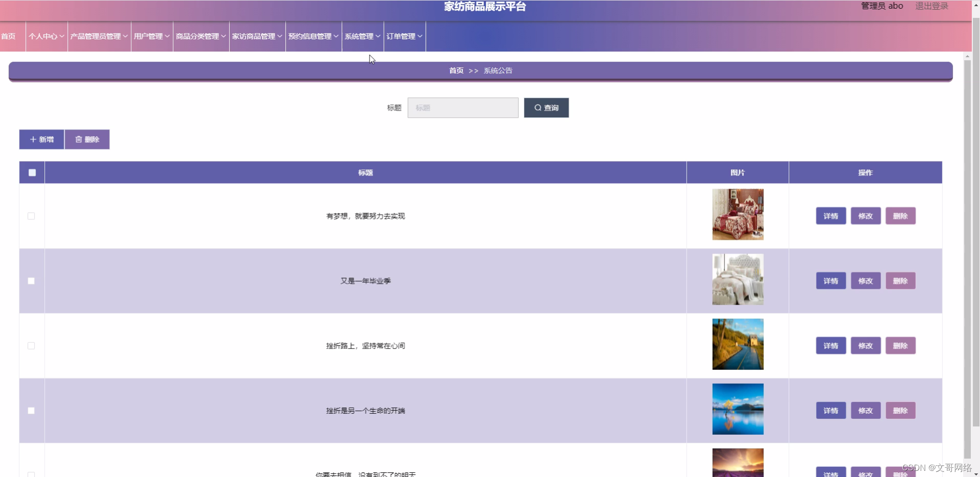
Task: Expand the 商品分类管理 dropdown
Action: point(200,36)
